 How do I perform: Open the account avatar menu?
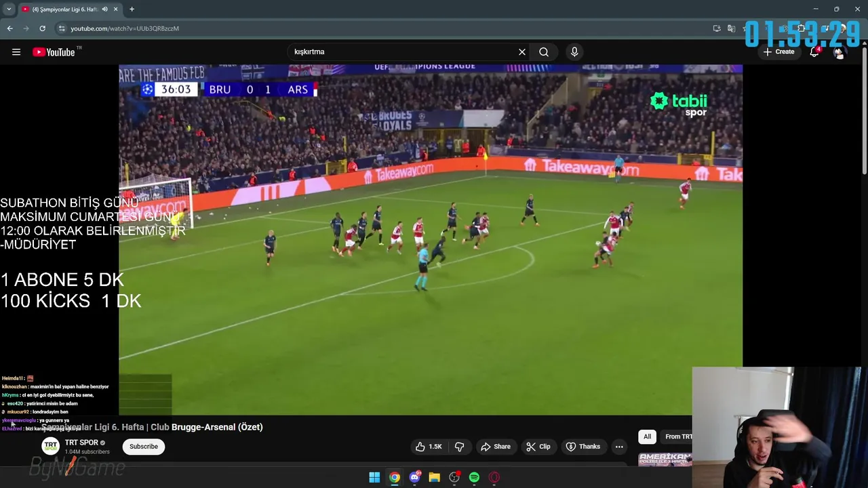tap(840, 52)
